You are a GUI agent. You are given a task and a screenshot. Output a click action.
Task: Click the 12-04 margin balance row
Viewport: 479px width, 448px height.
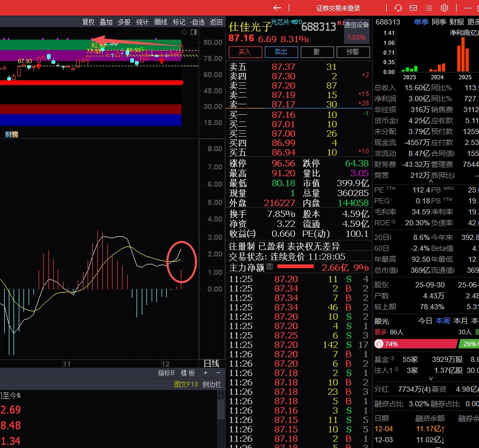(426, 429)
